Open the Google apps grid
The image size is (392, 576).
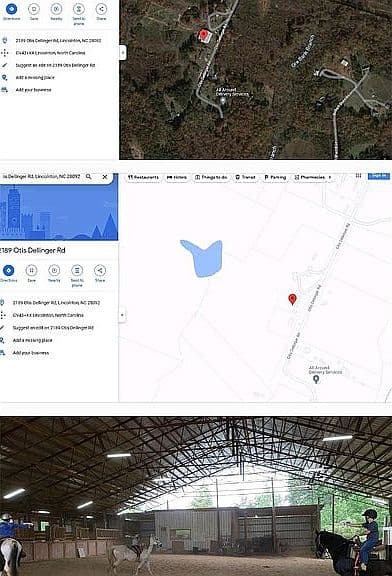358,176
